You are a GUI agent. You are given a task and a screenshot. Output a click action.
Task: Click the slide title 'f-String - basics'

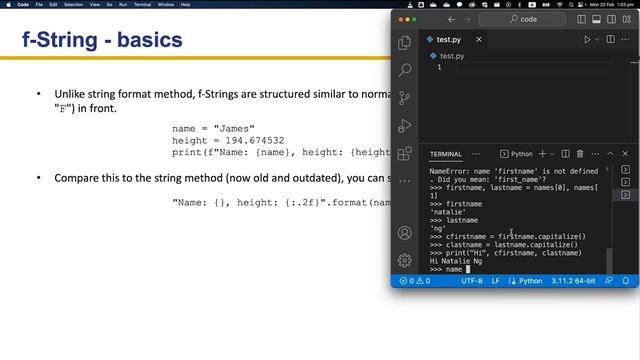[102, 40]
